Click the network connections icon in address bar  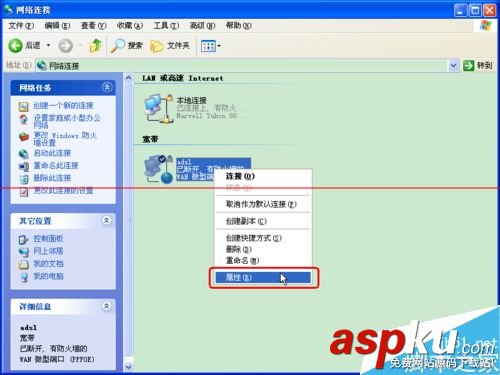click(x=42, y=65)
